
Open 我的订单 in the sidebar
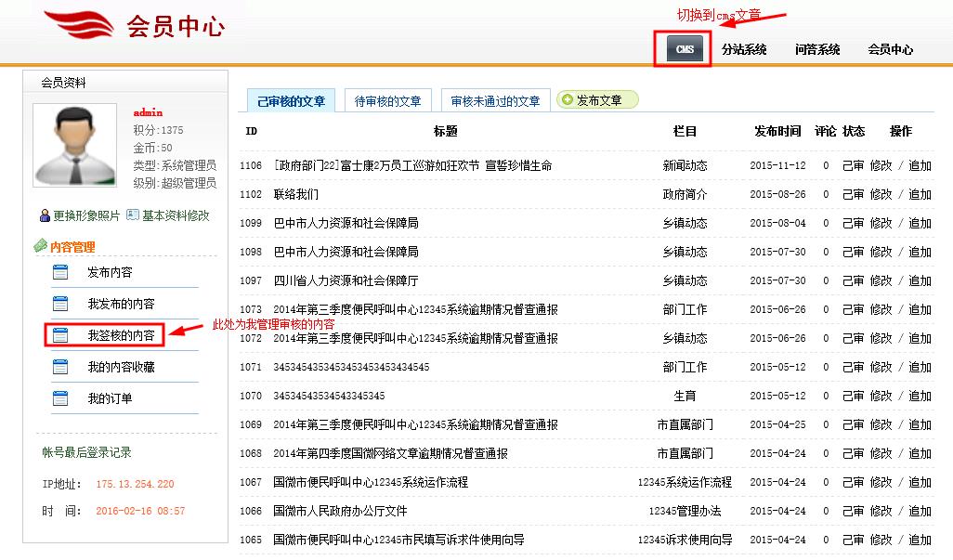pos(110,398)
